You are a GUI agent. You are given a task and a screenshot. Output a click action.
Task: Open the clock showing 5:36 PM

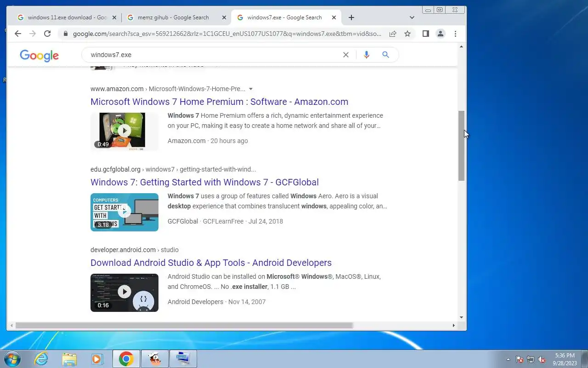point(565,359)
